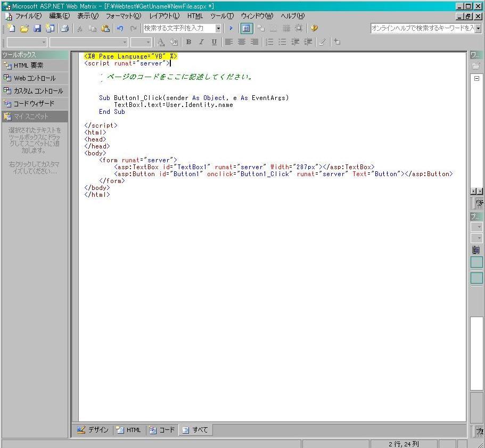Screen dimensions: 485x448
Task: Click the Save All icon
Action: click(x=50, y=28)
